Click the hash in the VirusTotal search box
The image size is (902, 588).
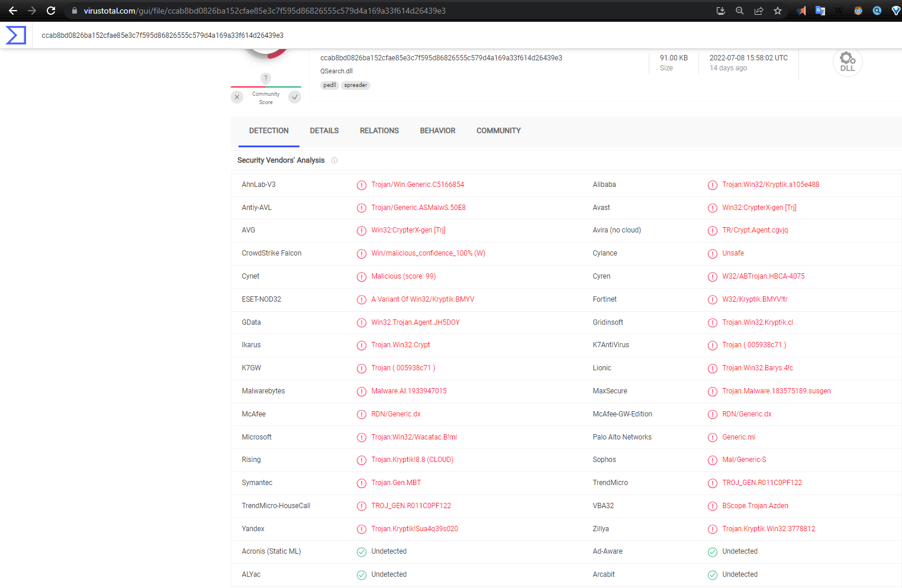click(x=163, y=35)
